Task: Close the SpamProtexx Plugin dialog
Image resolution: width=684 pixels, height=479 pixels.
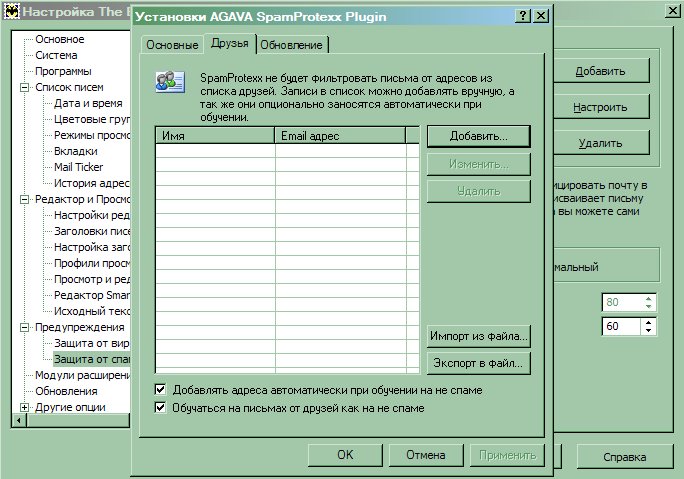Action: [x=540, y=16]
